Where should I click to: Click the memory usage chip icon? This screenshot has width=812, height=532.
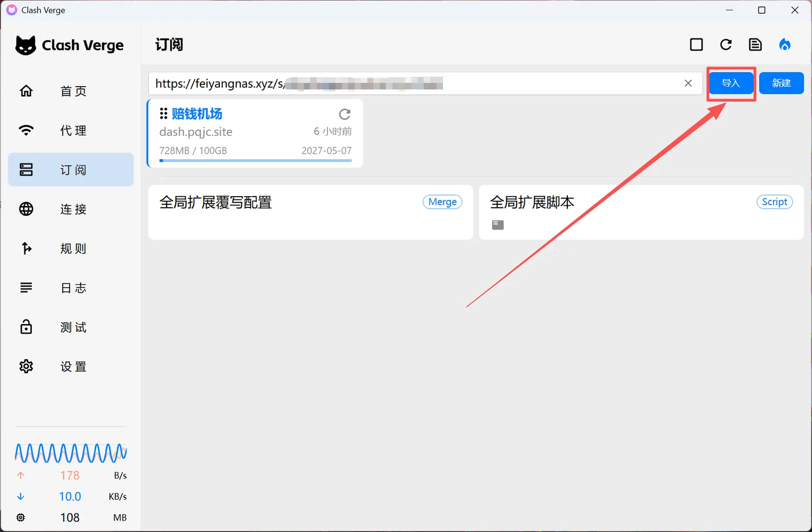click(21, 517)
